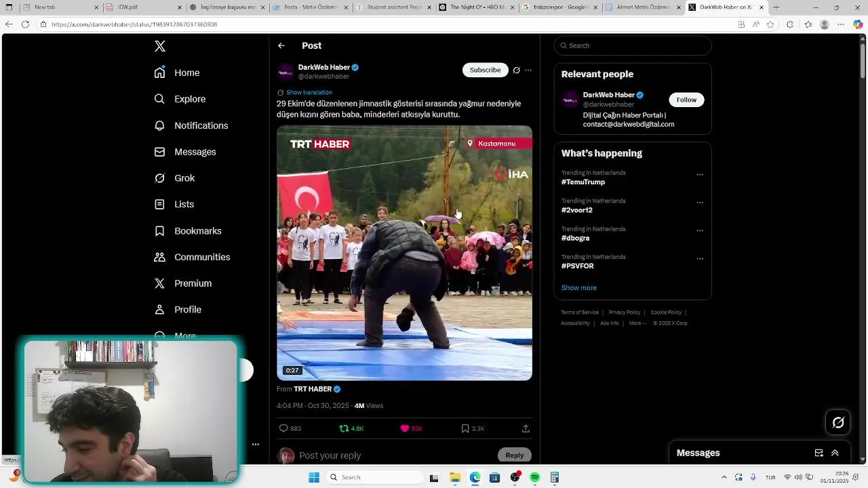Open browser extensions icon
868x488 pixels.
[x=790, y=24]
